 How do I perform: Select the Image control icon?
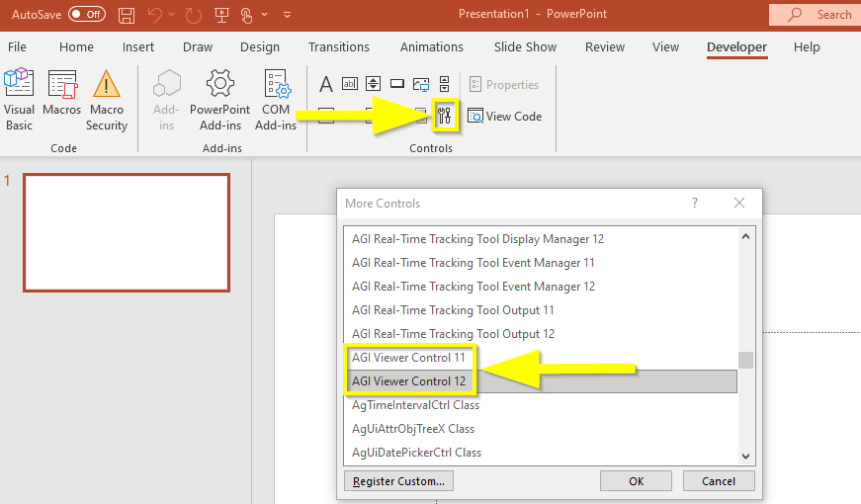421,84
